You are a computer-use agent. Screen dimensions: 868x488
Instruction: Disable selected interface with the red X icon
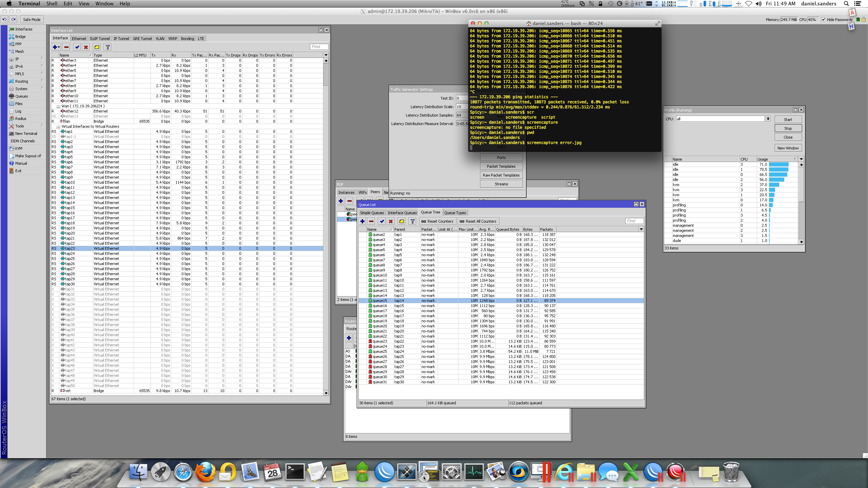[x=86, y=47]
